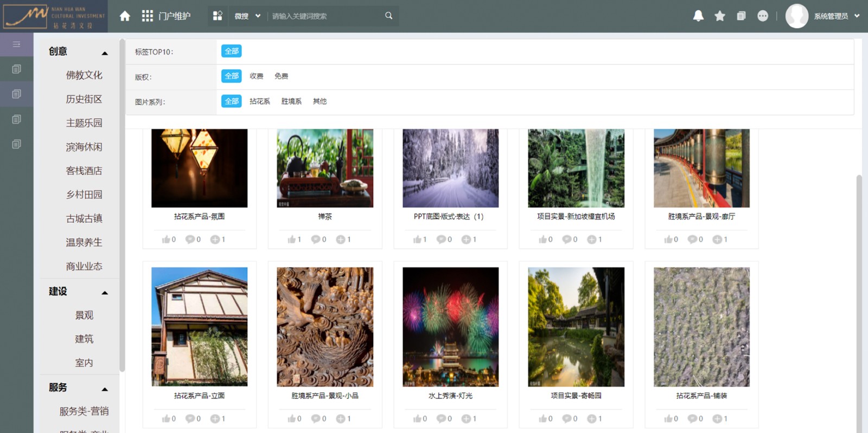
Task: Click the sidebar category scrollbar
Action: click(122, 205)
